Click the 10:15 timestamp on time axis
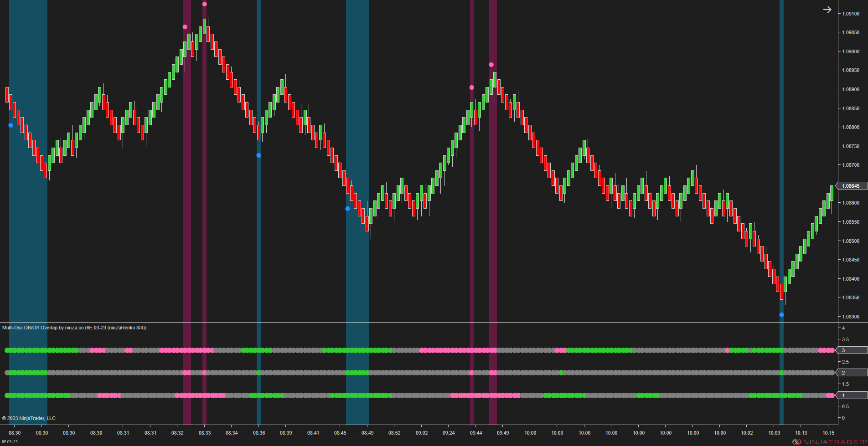The image size is (868, 446). [x=829, y=433]
